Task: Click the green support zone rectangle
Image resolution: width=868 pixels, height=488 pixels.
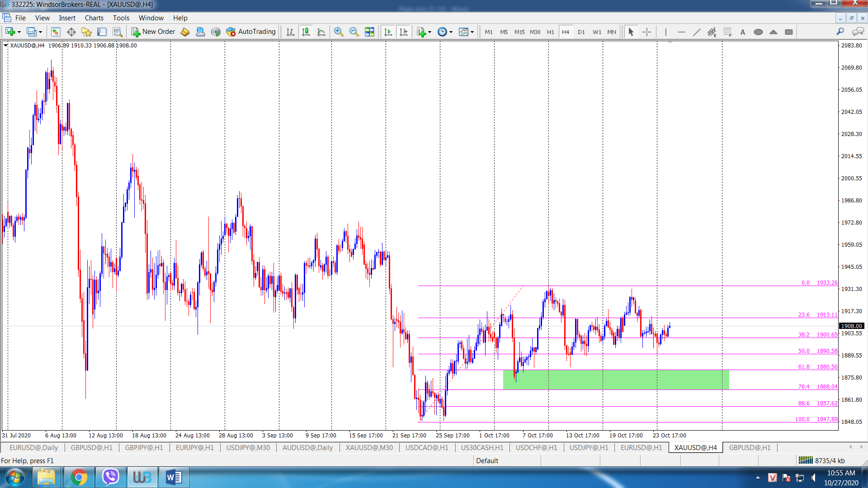Action: coord(616,380)
